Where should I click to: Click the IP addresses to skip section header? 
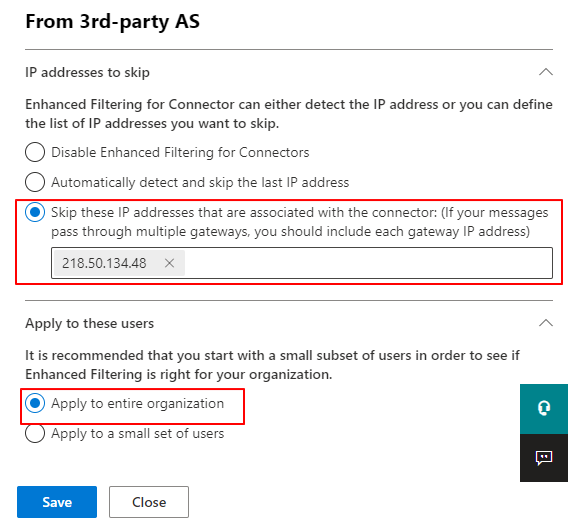tap(87, 72)
